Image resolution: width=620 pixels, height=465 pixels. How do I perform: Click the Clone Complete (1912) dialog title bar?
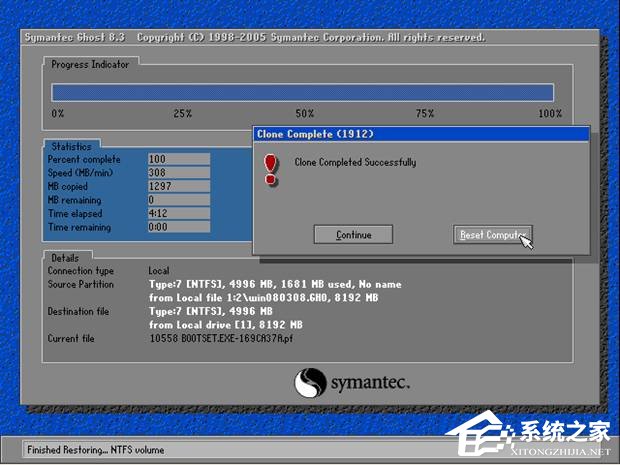[x=420, y=133]
